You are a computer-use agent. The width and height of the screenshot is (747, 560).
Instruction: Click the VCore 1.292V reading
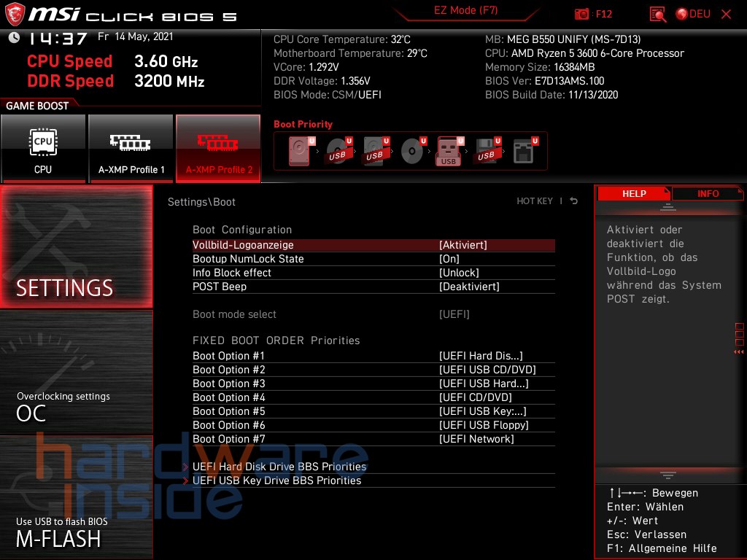click(306, 67)
